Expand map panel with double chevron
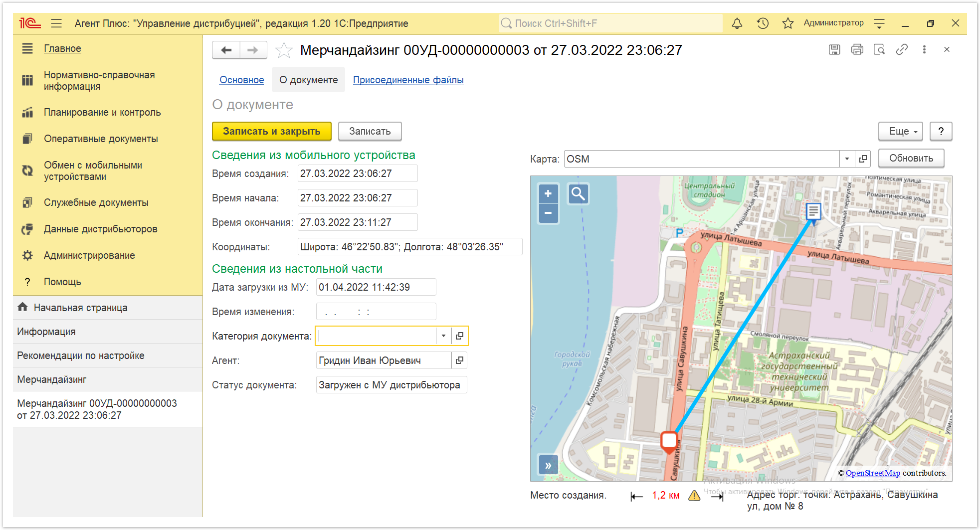Screen dimensions: 980x530 pyautogui.click(x=548, y=465)
